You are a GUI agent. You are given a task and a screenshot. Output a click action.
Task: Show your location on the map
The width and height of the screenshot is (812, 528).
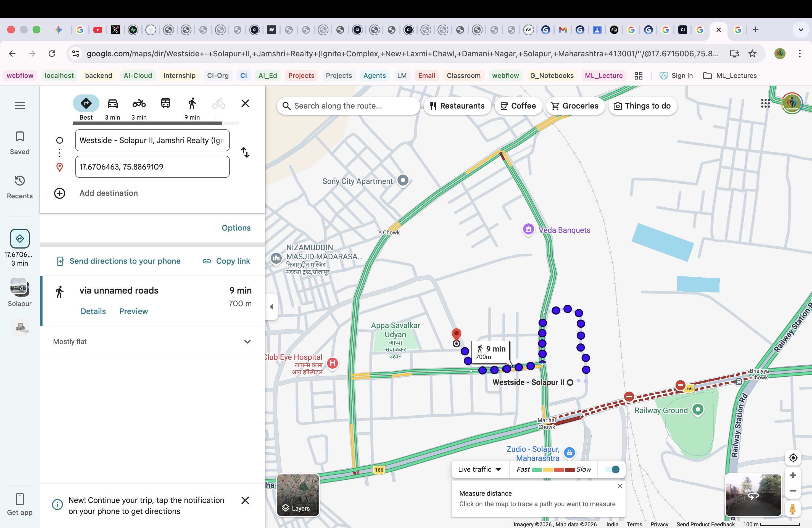793,457
